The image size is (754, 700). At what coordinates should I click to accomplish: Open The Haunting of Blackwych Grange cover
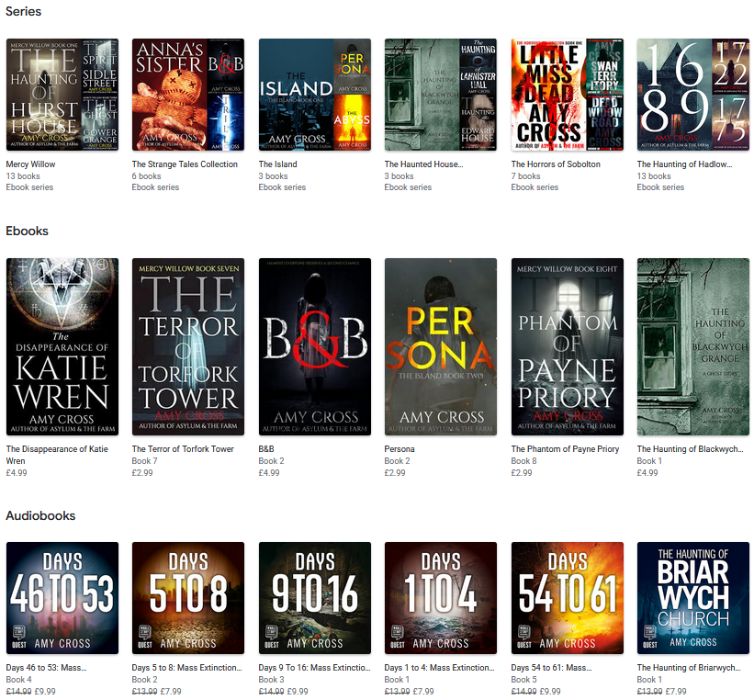pyautogui.click(x=693, y=347)
